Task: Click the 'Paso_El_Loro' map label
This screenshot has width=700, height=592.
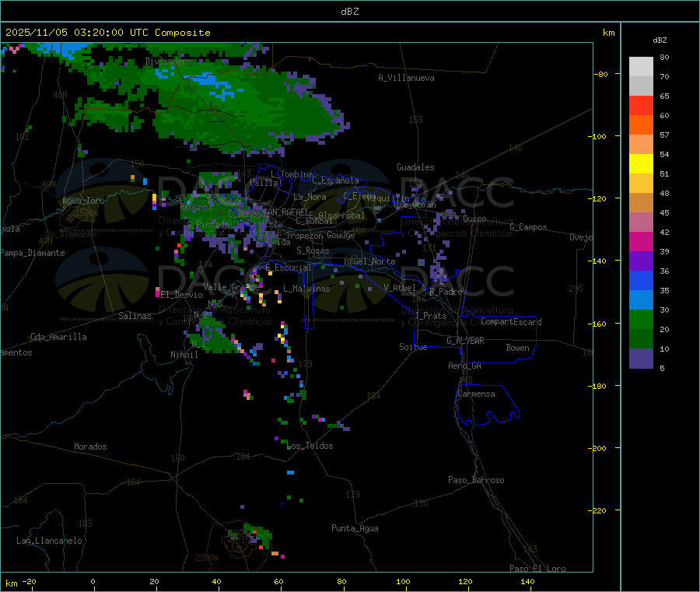Action: pyautogui.click(x=537, y=569)
